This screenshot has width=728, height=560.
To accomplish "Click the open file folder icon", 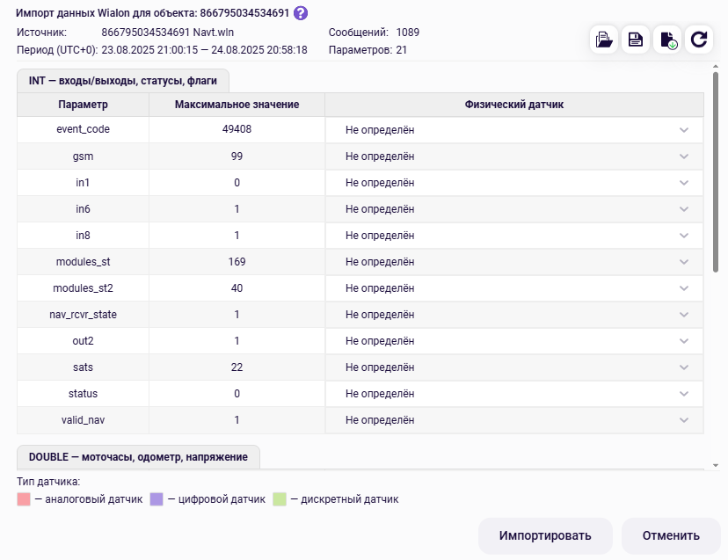I will [x=604, y=40].
